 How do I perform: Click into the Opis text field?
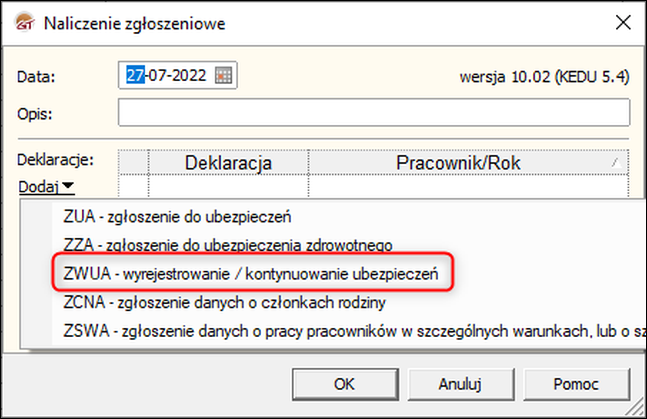coord(374,112)
